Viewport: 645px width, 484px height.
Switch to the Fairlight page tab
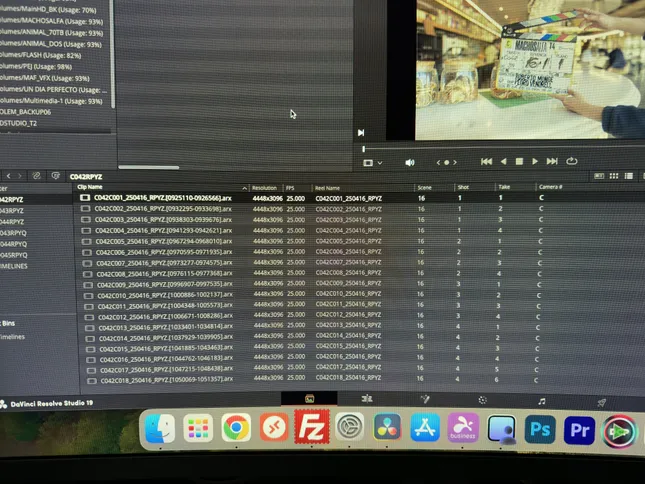[542, 401]
